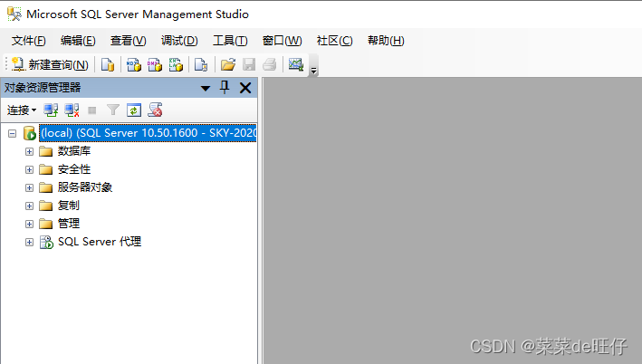Click the Filter funnel icon

click(113, 110)
